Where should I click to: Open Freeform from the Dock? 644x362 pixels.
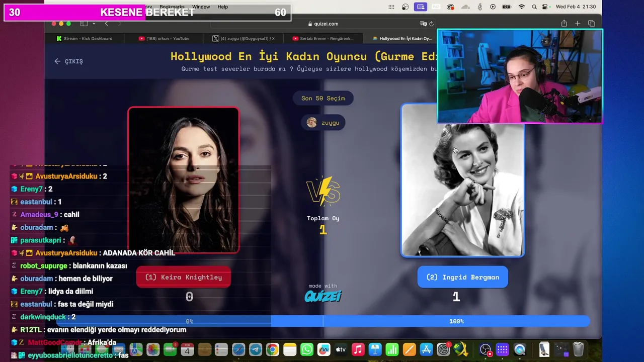[x=324, y=349]
